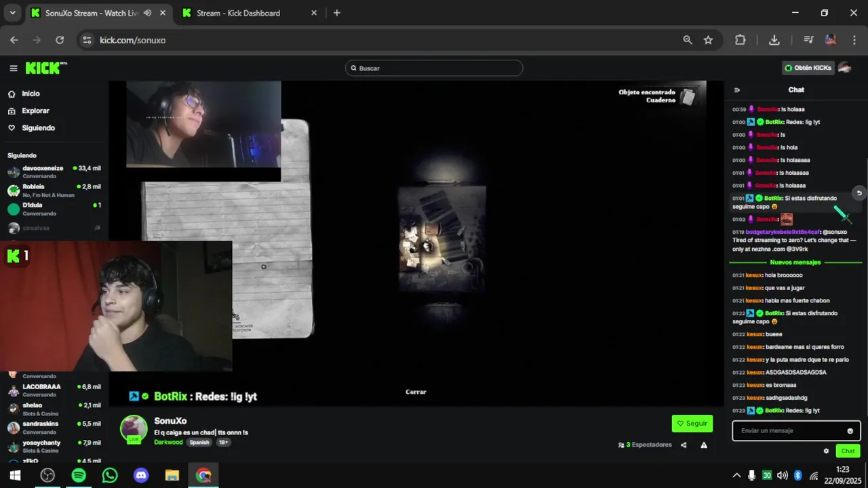Click BotRix username in top chat message
The image size is (868, 488).
pyautogui.click(x=774, y=122)
